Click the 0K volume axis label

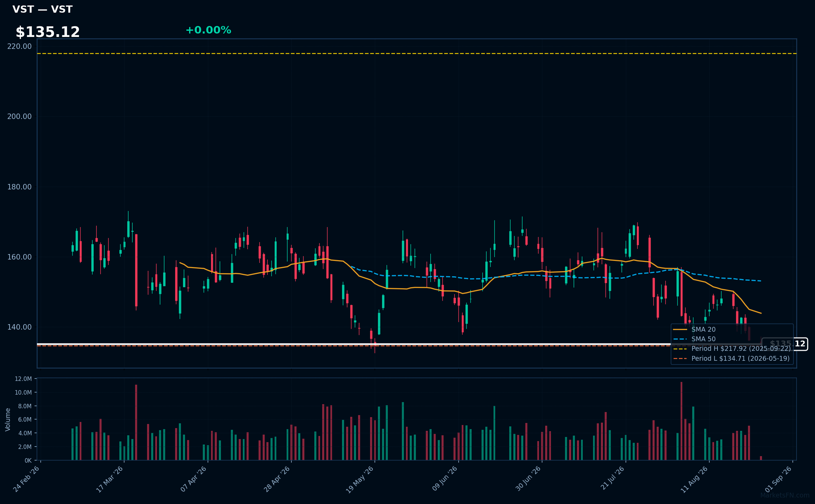click(x=28, y=461)
